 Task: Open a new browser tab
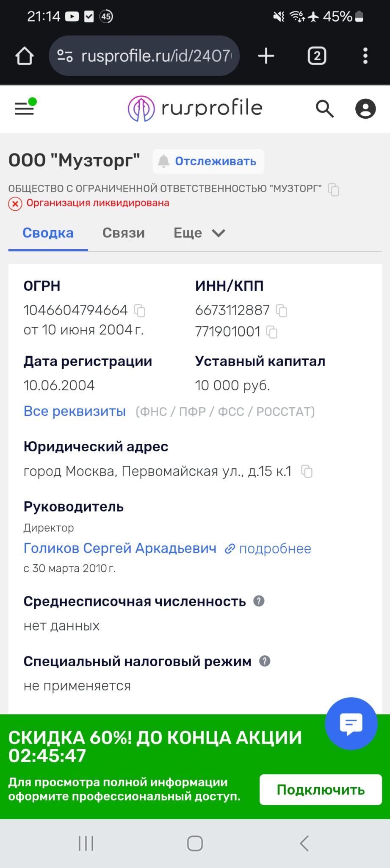click(x=266, y=56)
